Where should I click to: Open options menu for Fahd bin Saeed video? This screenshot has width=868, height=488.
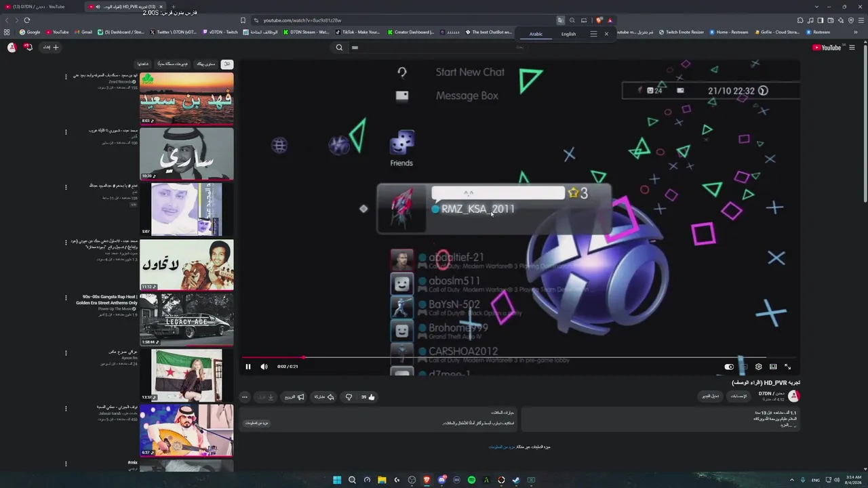click(x=66, y=77)
